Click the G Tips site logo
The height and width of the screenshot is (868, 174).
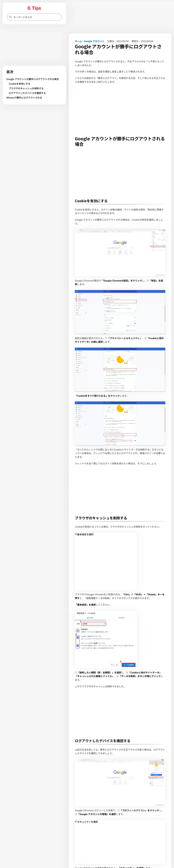34,8
